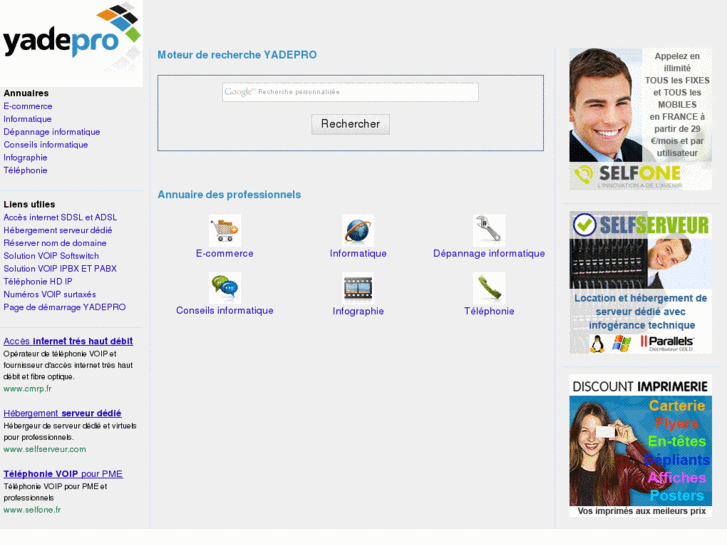Follow the sidebar link Hébergement serveur dédié
Viewport: 727px width, 545px height.
click(x=58, y=230)
